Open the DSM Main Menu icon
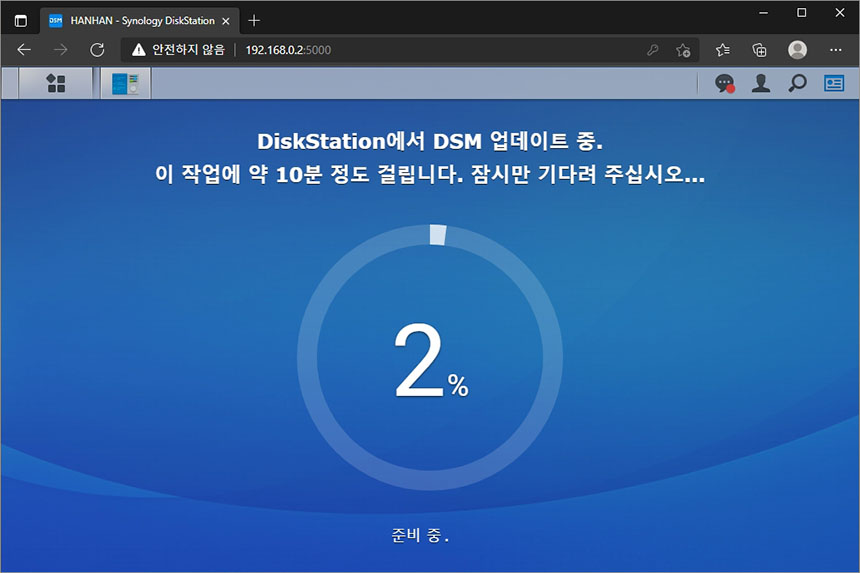The image size is (860, 573). point(55,83)
